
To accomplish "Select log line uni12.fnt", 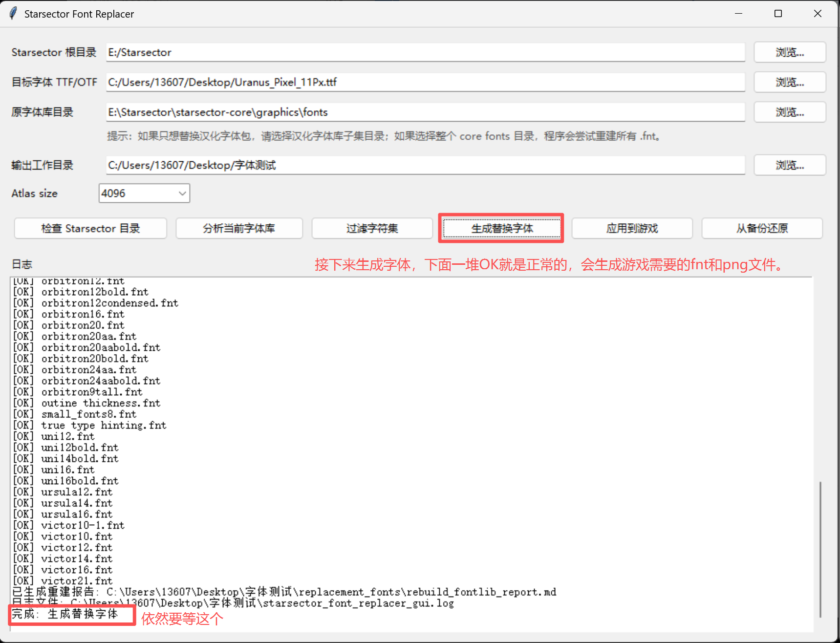I will tap(54, 436).
